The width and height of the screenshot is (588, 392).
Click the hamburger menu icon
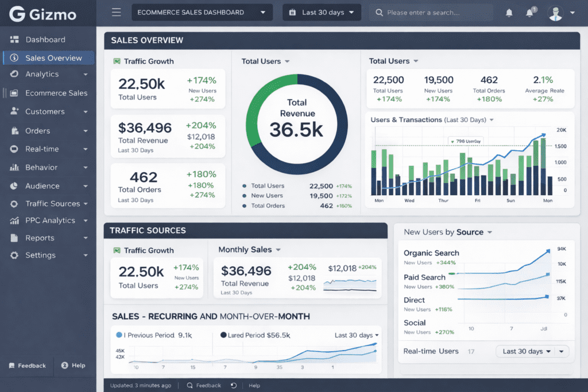(117, 13)
